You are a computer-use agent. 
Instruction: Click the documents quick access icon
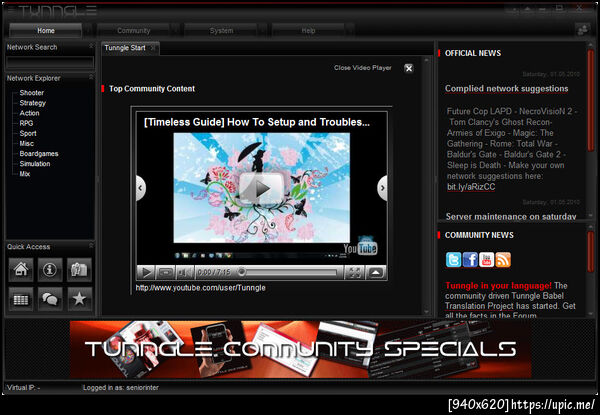[79, 270]
